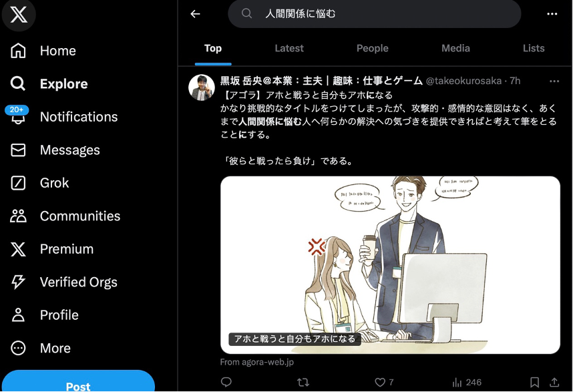This screenshot has height=392, width=573.
Task: Click the card caption アホと戦うと自分もアホになる
Action: pyautogui.click(x=295, y=339)
